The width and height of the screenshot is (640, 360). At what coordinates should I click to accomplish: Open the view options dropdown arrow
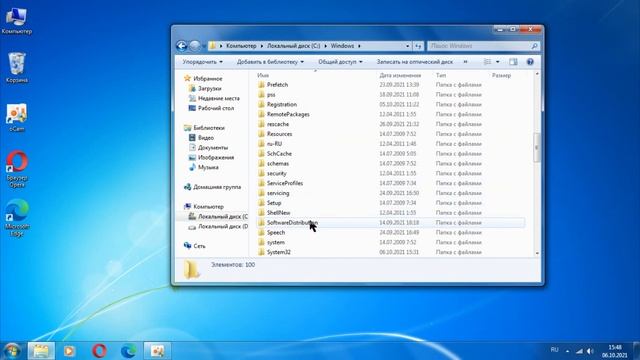(497, 62)
